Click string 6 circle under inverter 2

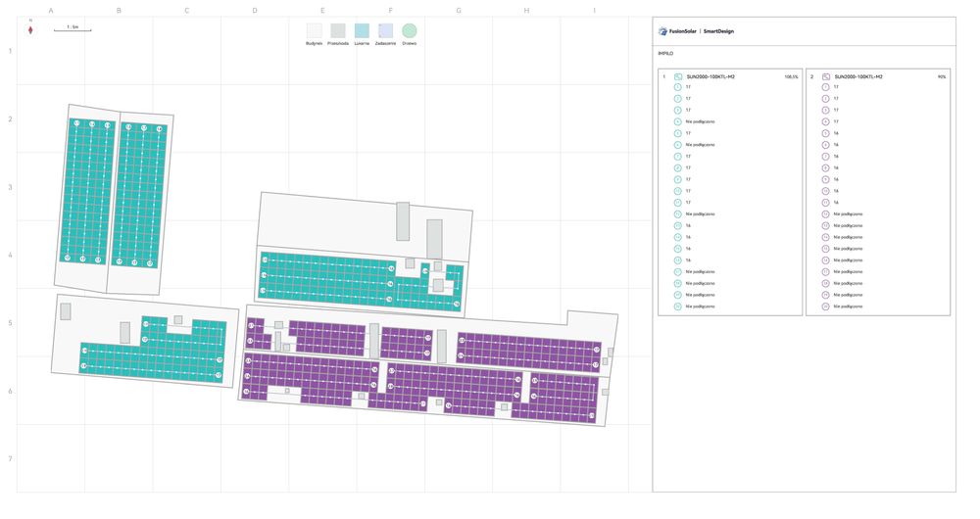(x=825, y=145)
